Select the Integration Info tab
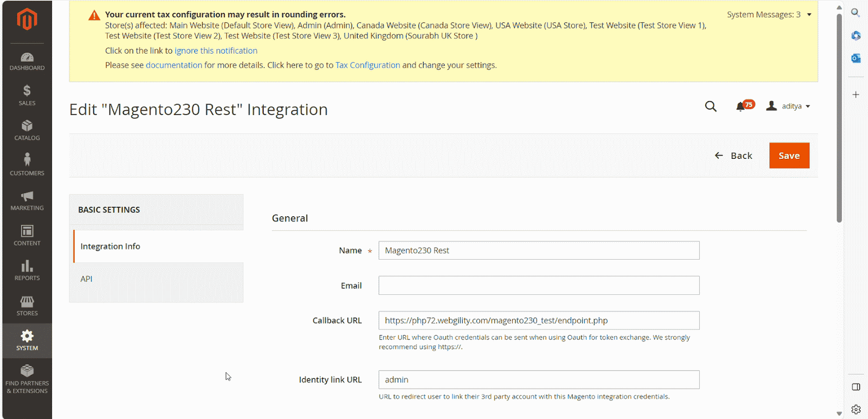 [x=111, y=247]
